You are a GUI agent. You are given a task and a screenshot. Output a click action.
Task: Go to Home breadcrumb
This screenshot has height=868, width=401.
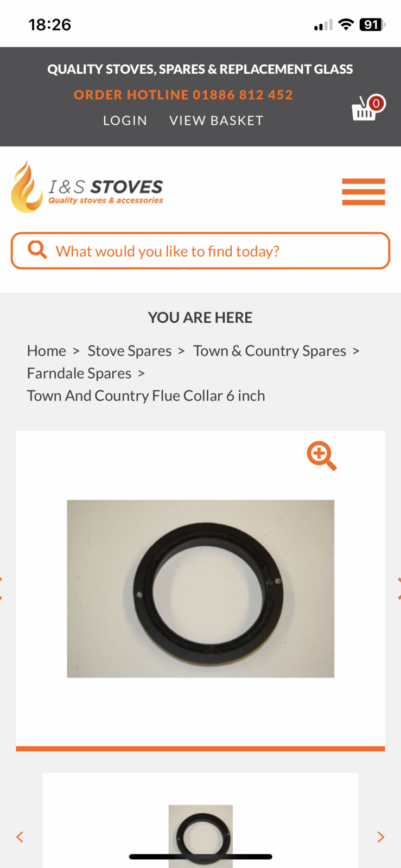click(x=47, y=351)
